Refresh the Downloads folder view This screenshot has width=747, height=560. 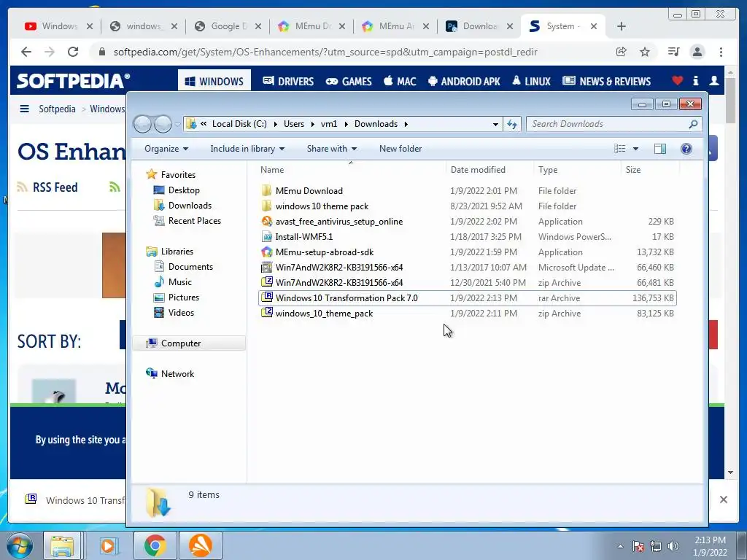click(x=512, y=124)
